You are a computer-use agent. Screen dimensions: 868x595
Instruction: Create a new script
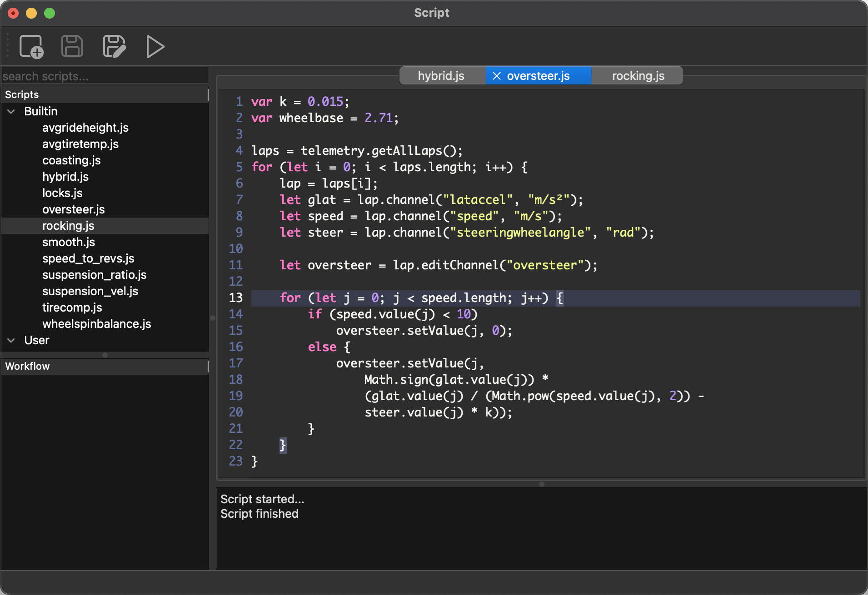pyautogui.click(x=31, y=47)
